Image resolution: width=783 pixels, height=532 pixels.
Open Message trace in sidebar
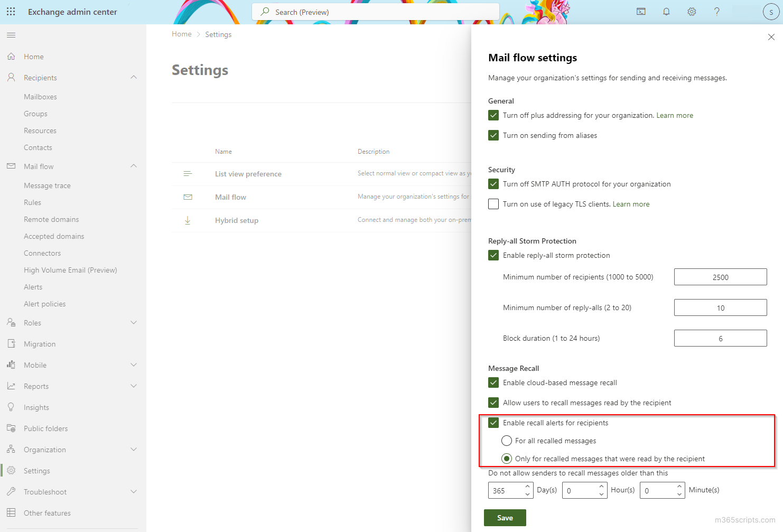(x=47, y=185)
